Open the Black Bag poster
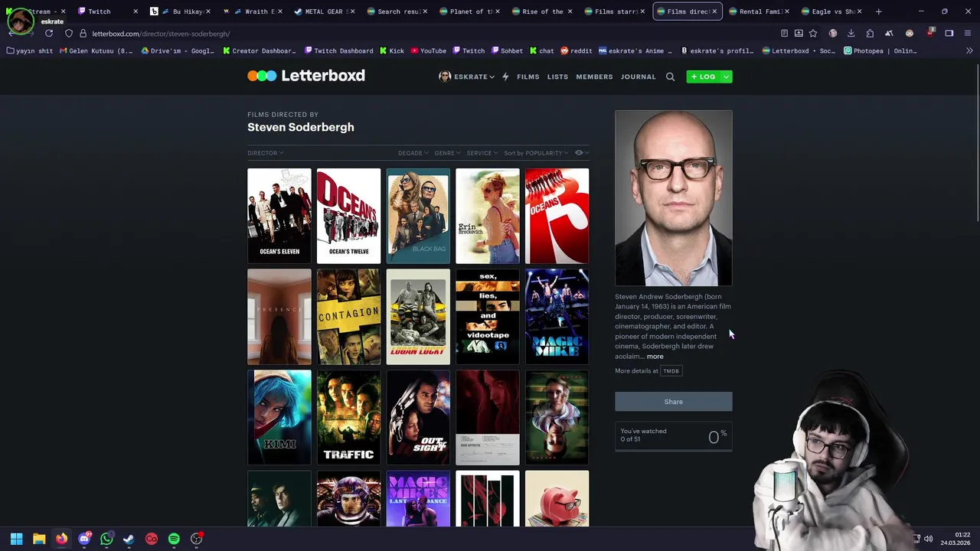The width and height of the screenshot is (980, 551). (418, 216)
